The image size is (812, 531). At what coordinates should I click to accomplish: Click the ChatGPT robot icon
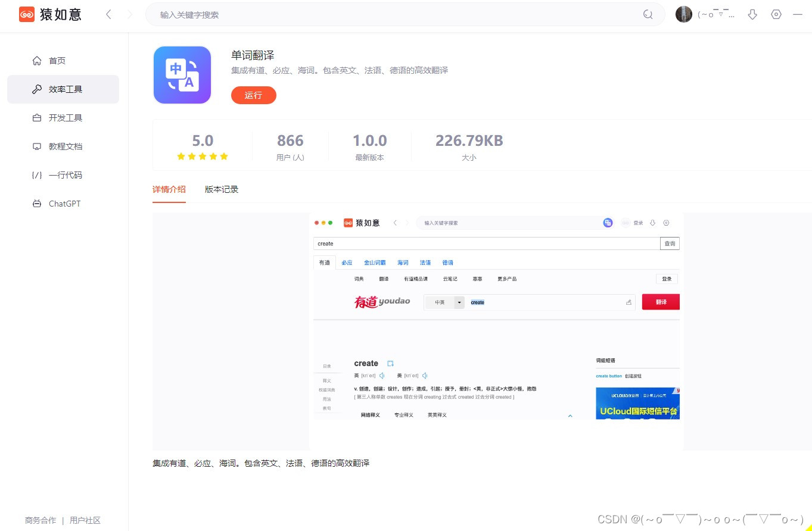[x=37, y=204]
